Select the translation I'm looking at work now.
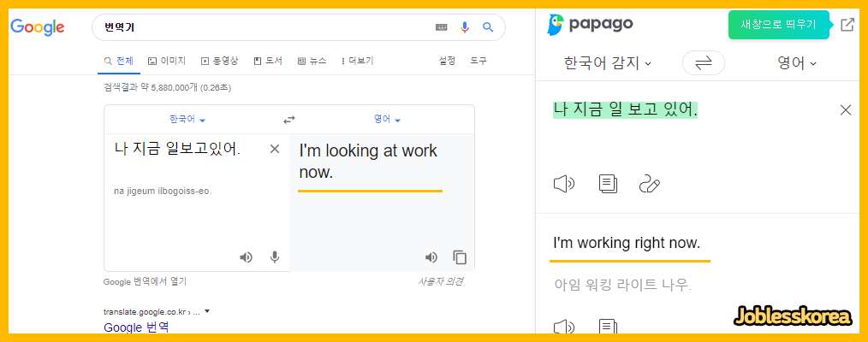 (368, 162)
